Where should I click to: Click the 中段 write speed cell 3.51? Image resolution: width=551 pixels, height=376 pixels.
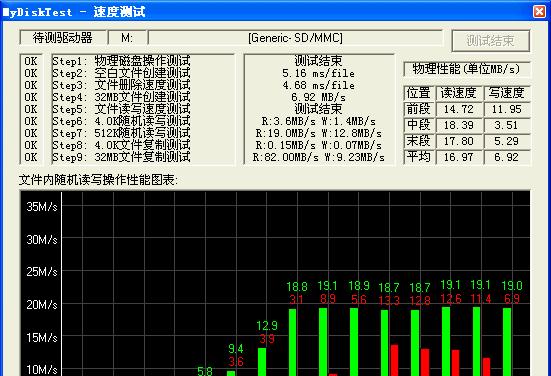click(506, 125)
